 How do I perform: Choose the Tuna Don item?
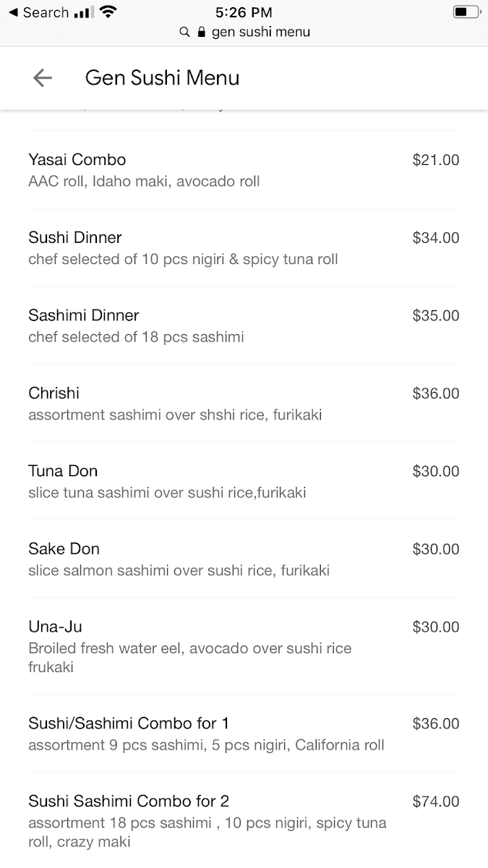tap(63, 472)
